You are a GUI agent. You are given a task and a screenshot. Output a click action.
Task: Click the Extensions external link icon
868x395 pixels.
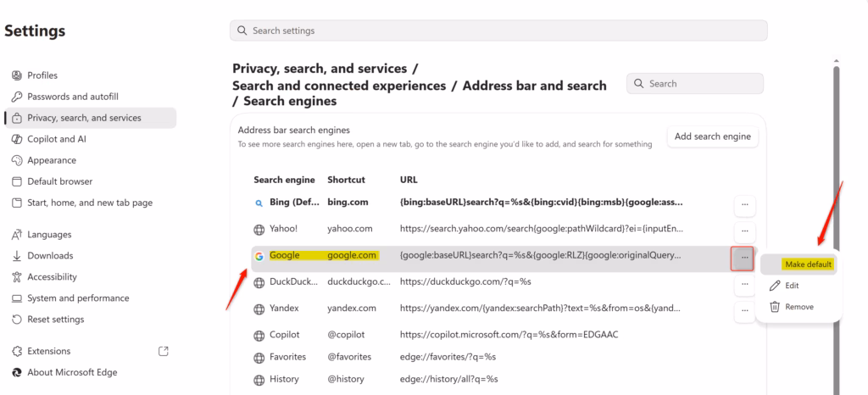164,351
